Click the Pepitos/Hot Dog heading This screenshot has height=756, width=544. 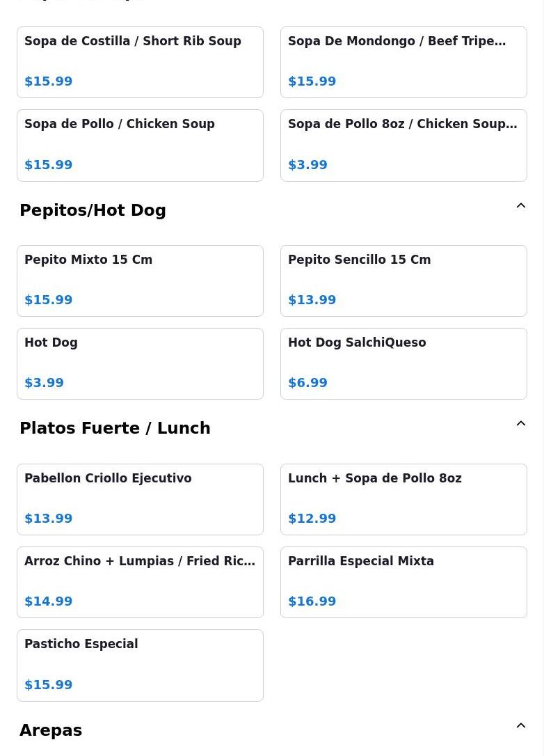[x=93, y=210]
